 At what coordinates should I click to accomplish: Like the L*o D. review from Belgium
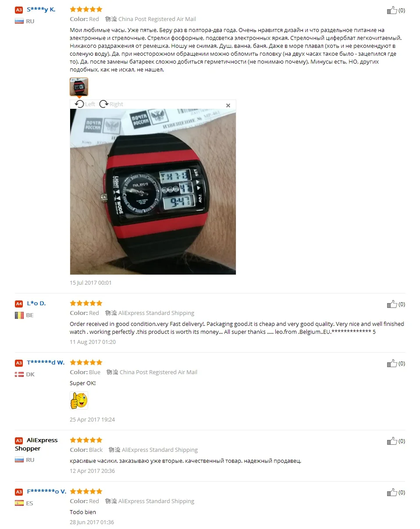pos(392,304)
